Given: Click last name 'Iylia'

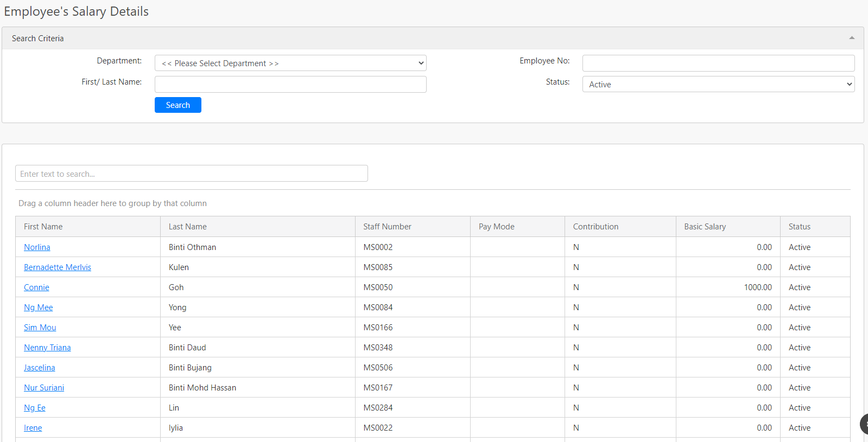Looking at the screenshot, I should click(x=175, y=427).
